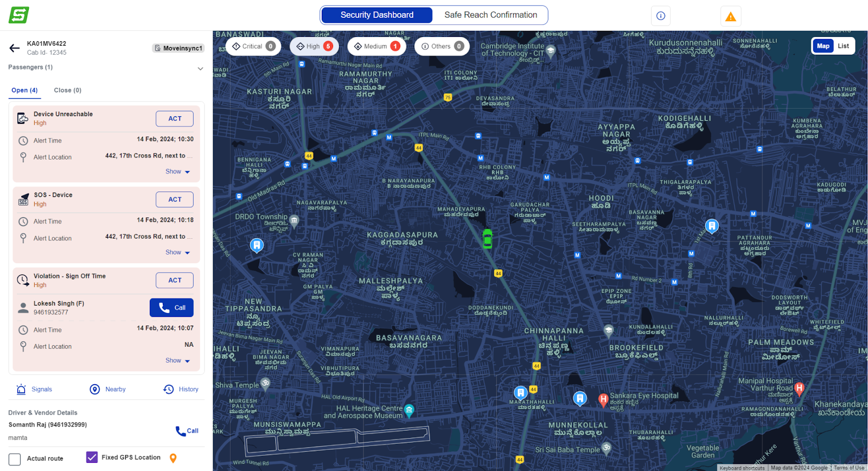Viewport: 868px width, 471px height.
Task: Click Sri Sai Baba Temple marker
Action: 607,448
